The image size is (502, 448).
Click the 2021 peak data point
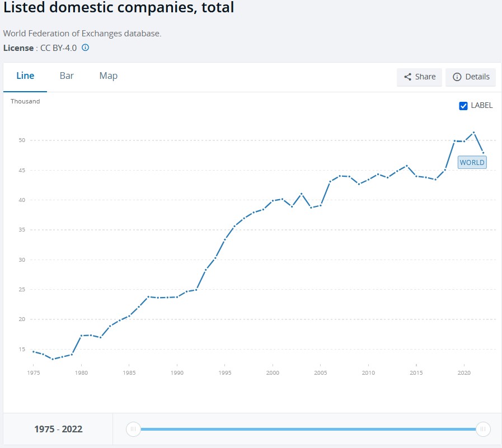[x=473, y=132]
